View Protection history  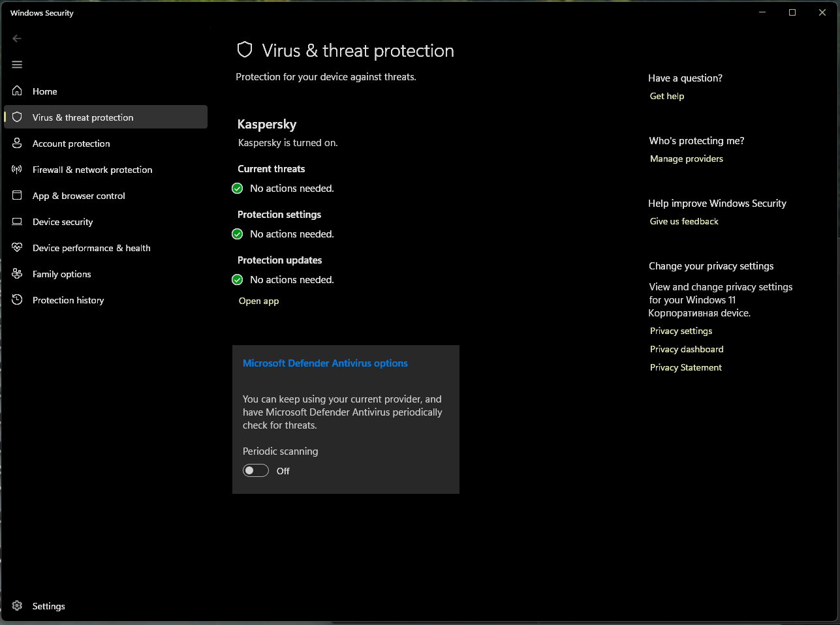pos(106,299)
